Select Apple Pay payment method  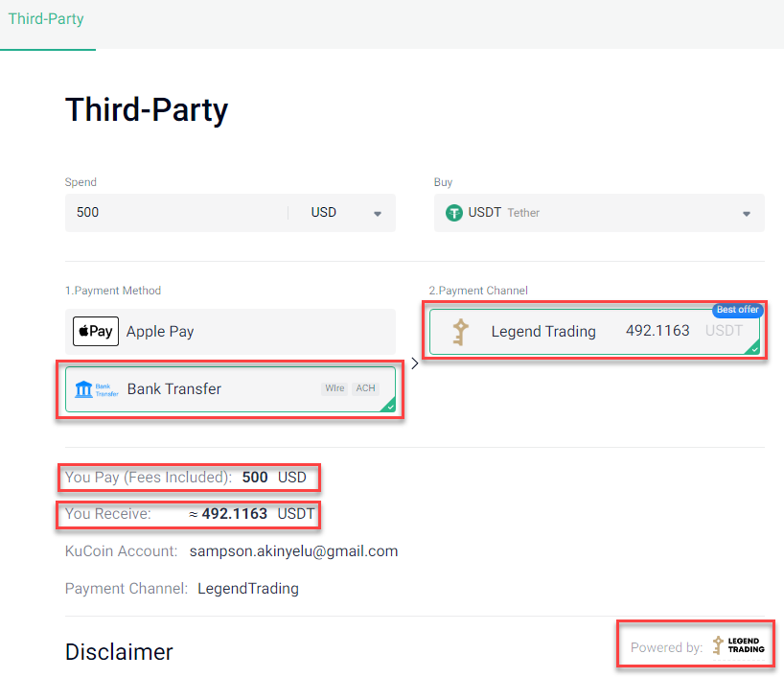[x=230, y=331]
